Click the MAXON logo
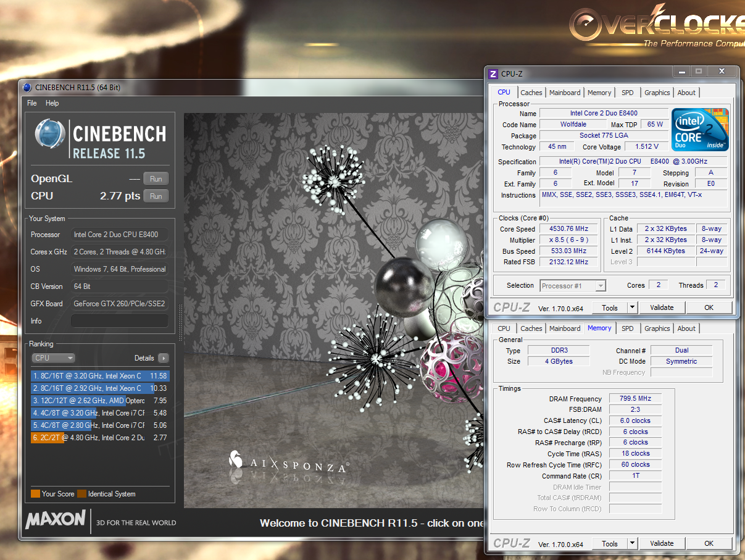The height and width of the screenshot is (560, 745). point(56,519)
